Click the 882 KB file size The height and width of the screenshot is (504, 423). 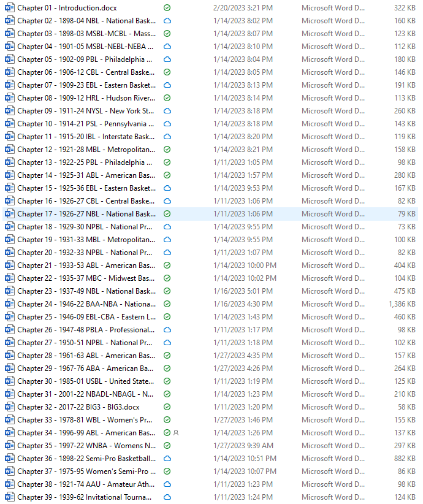coord(405,459)
